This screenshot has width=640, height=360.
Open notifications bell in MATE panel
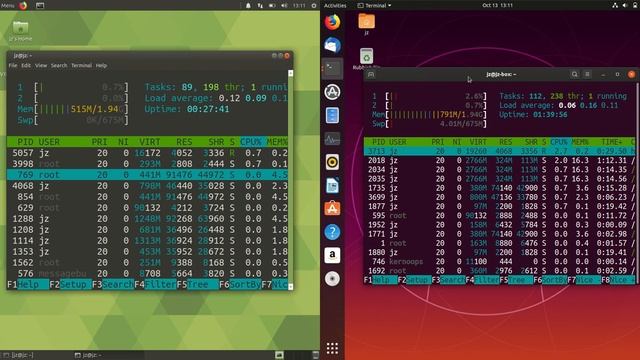(248, 6)
